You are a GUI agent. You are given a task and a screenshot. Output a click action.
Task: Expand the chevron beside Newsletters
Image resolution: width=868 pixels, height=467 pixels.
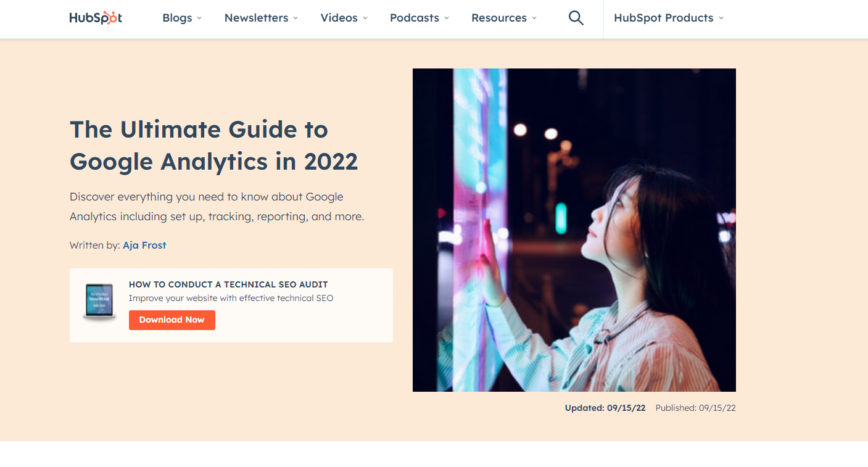click(295, 19)
